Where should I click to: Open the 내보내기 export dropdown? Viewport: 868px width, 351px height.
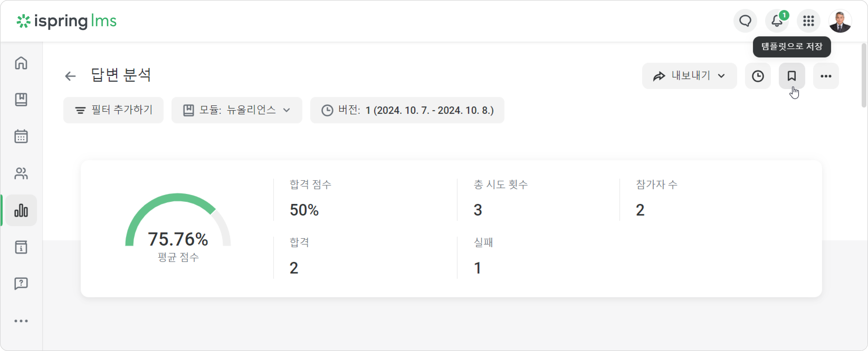pyautogui.click(x=689, y=76)
